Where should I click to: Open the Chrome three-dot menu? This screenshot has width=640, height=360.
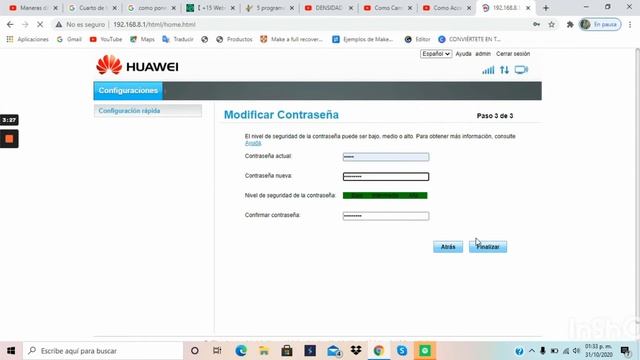[630, 24]
